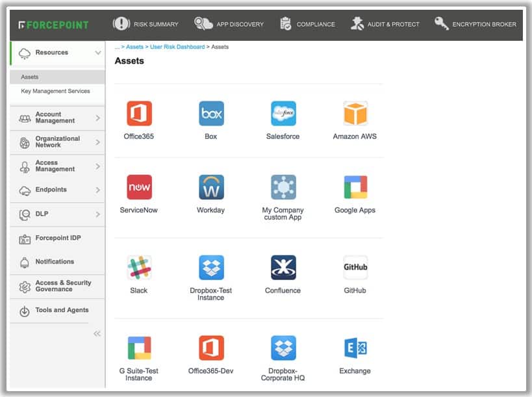Image resolution: width=532 pixels, height=397 pixels.
Task: Click the Tools and Agents download icon
Action: pos(25,311)
